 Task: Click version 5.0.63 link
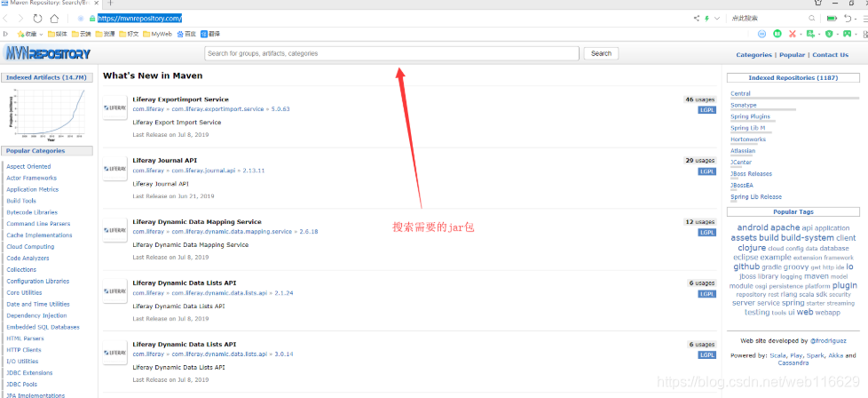click(x=280, y=109)
